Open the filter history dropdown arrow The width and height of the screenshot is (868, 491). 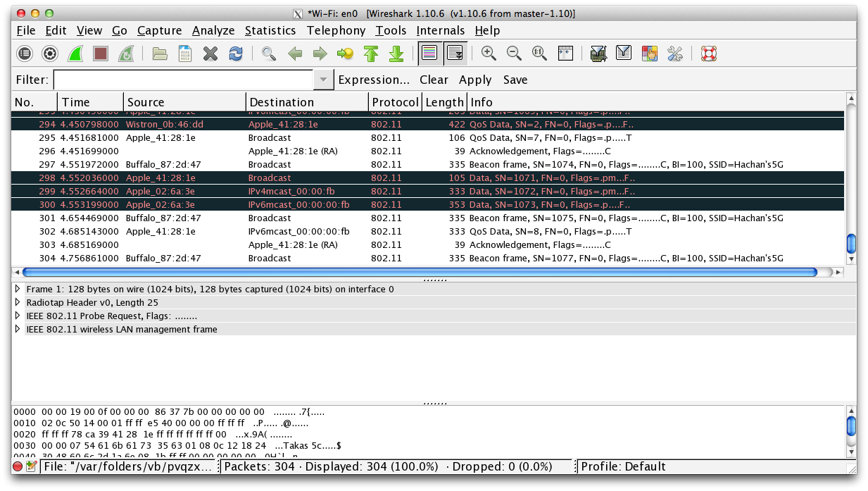[323, 80]
